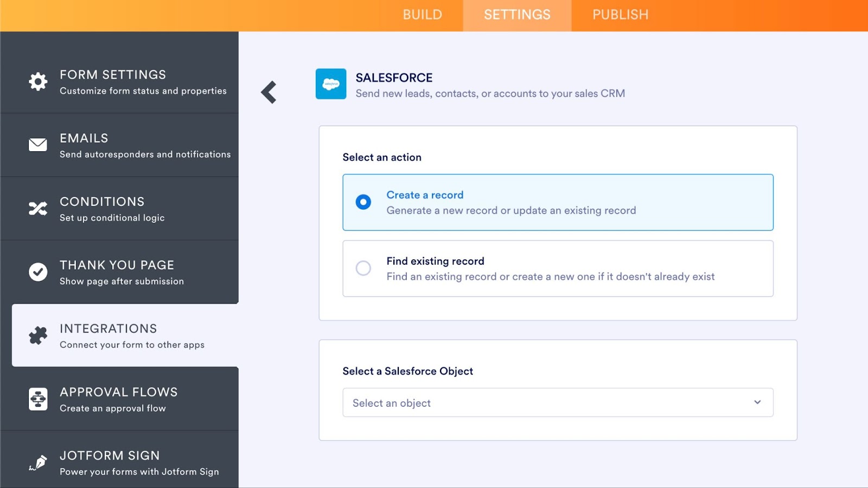Image resolution: width=868 pixels, height=488 pixels.
Task: Click the Jotform Sign pen icon
Action: click(x=38, y=463)
